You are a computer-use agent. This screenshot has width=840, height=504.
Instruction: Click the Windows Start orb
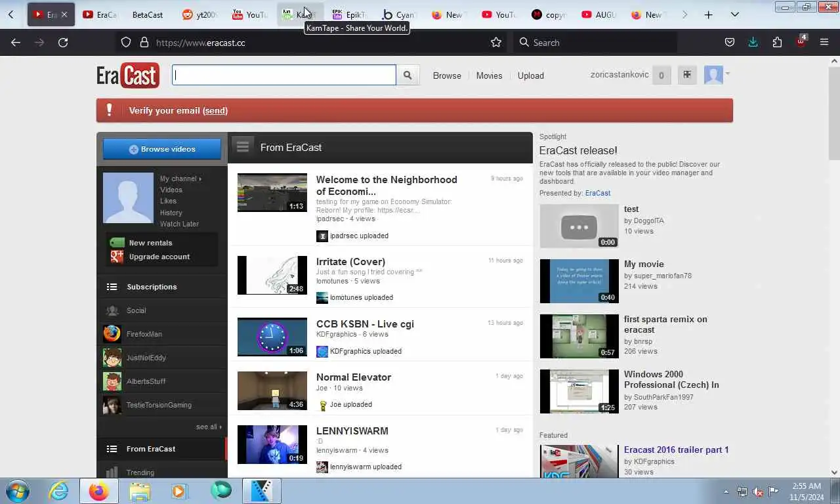coord(17,491)
